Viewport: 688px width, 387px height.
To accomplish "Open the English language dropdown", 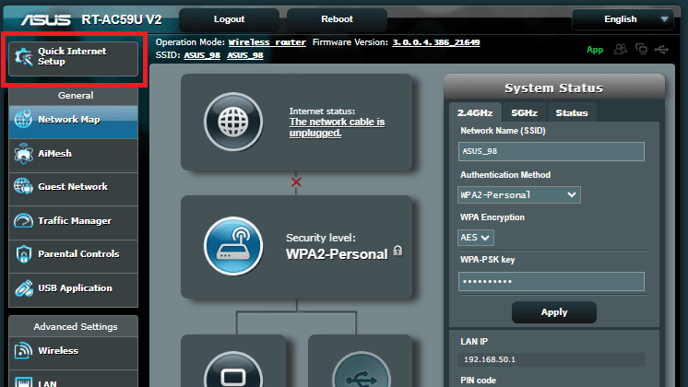I will click(623, 19).
